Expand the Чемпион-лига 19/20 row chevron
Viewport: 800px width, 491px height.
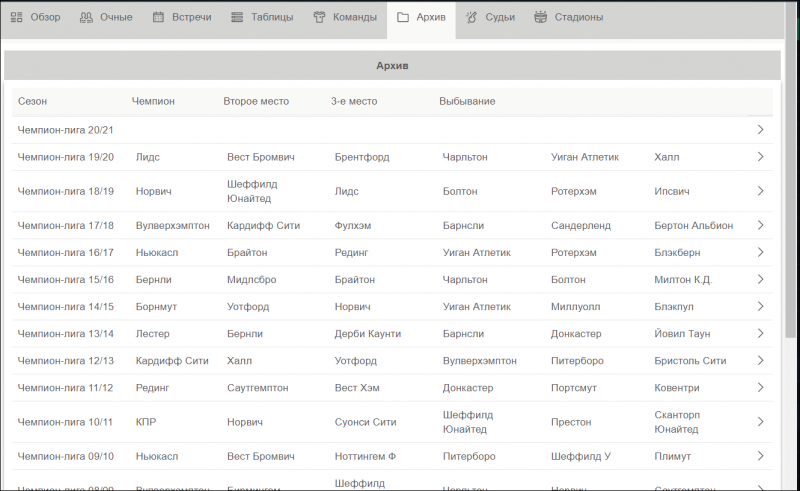point(760,157)
